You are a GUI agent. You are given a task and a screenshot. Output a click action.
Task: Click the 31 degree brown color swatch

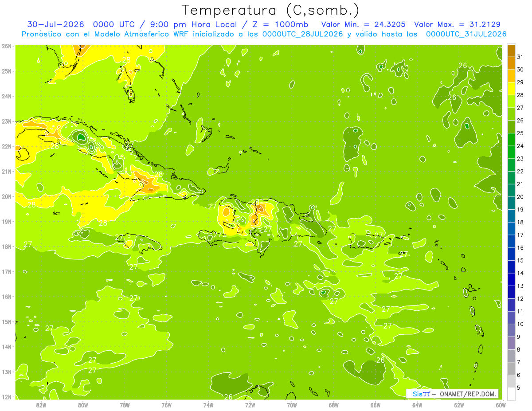[511, 51]
